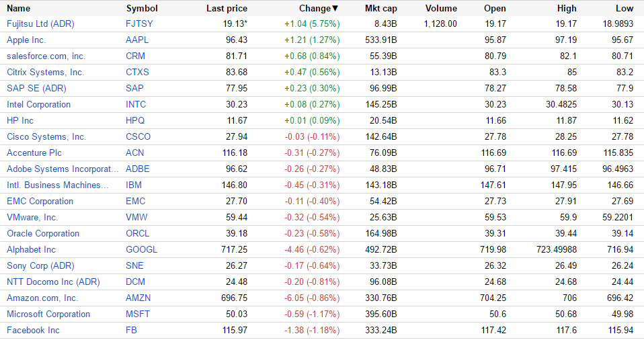Open the Apple Inc. company link
644x340 pixels.
(x=26, y=40)
